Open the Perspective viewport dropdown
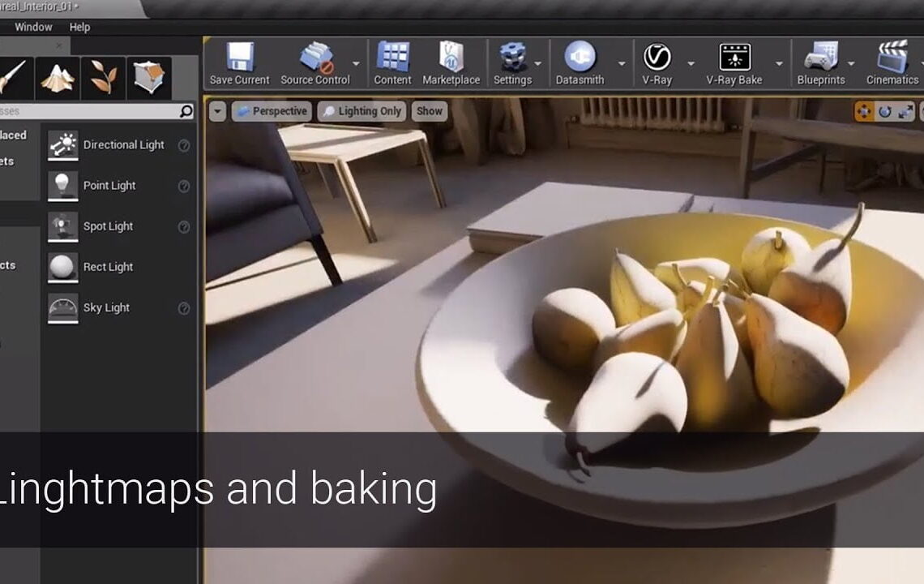The image size is (924, 584). 272,111
